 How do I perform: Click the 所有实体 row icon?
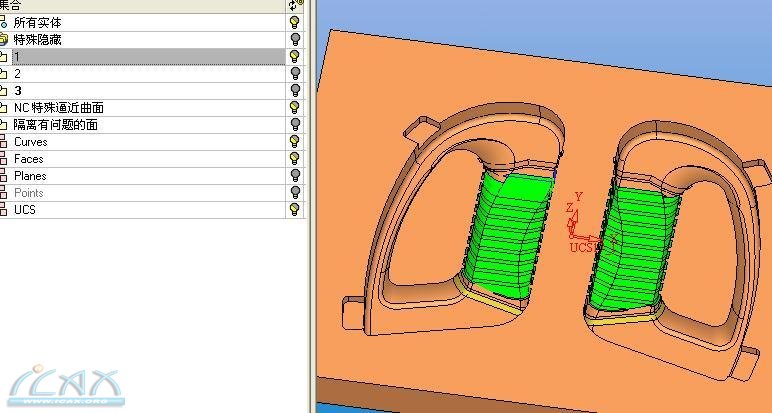[x=3, y=22]
